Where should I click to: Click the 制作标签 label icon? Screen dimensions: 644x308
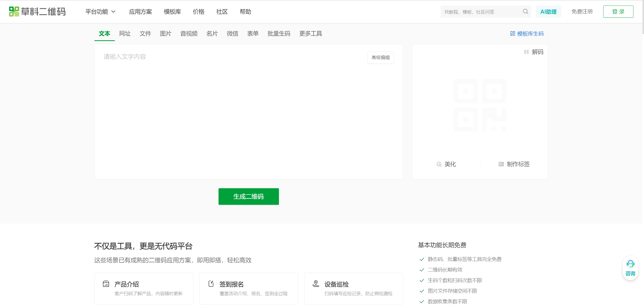pyautogui.click(x=501, y=164)
